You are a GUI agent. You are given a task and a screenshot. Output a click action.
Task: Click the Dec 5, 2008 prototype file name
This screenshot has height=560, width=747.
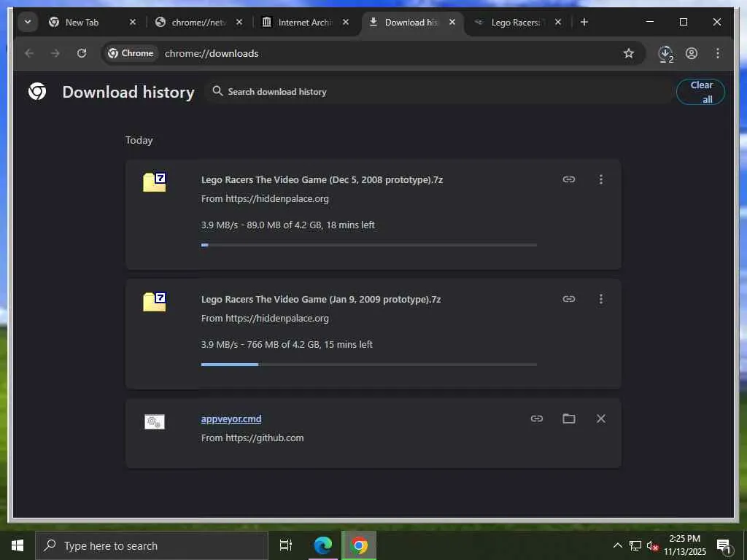(x=322, y=180)
